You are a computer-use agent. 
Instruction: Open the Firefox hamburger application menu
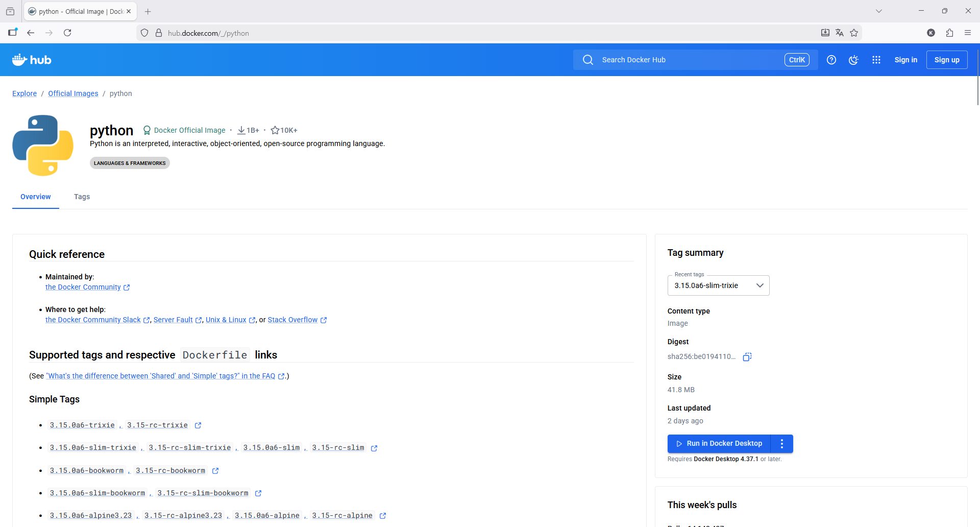coord(968,33)
